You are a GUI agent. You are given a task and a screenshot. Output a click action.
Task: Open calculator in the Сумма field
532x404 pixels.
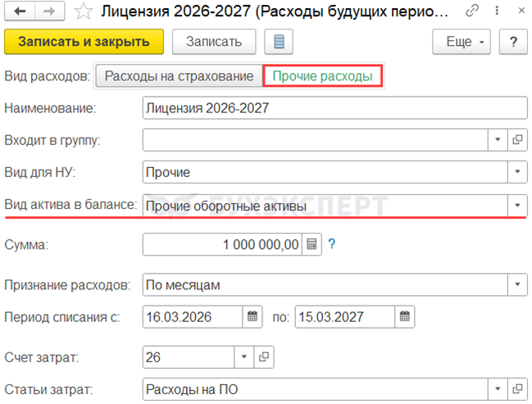311,244
